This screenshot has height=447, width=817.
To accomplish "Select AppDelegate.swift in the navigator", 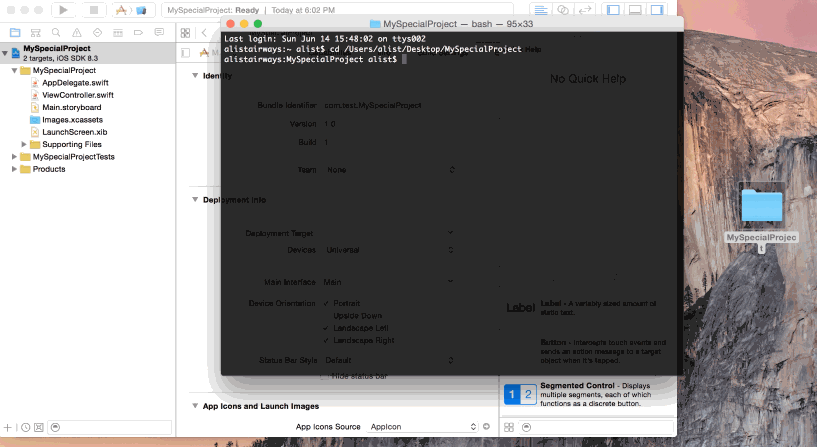I will [75, 82].
